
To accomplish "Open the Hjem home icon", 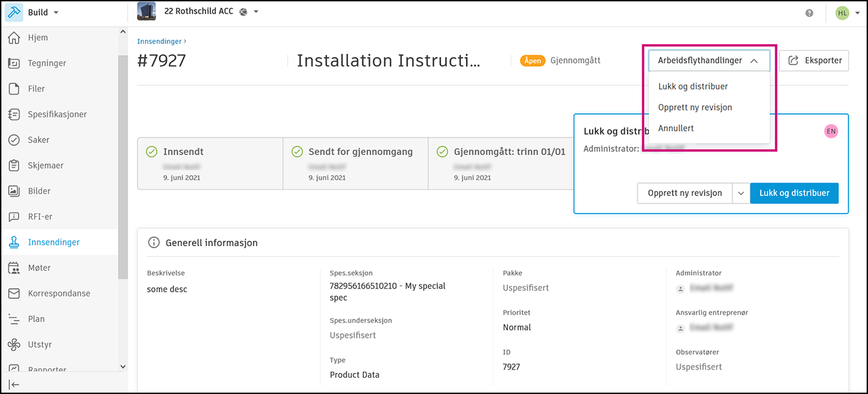I will pyautogui.click(x=14, y=38).
